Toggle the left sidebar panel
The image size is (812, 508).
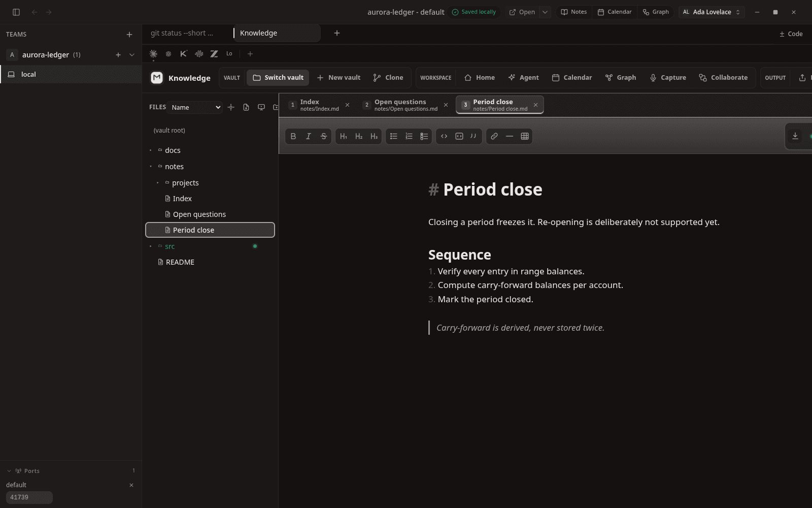tap(16, 12)
